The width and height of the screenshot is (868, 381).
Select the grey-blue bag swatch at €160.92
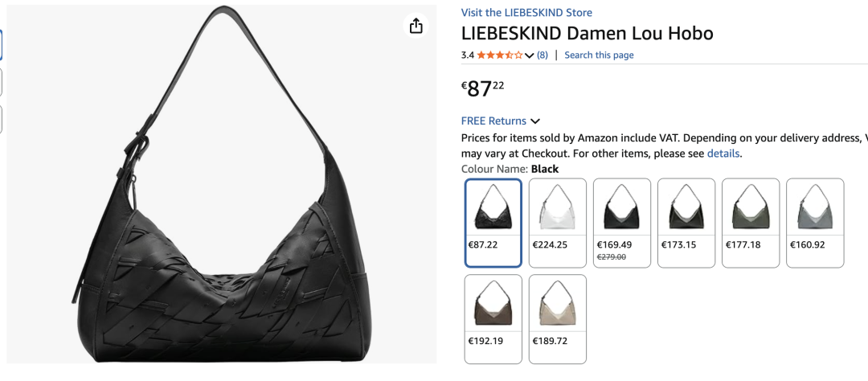click(x=815, y=223)
